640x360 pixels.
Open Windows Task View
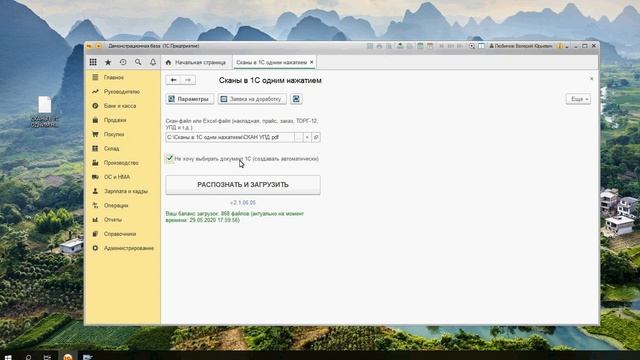47,358
